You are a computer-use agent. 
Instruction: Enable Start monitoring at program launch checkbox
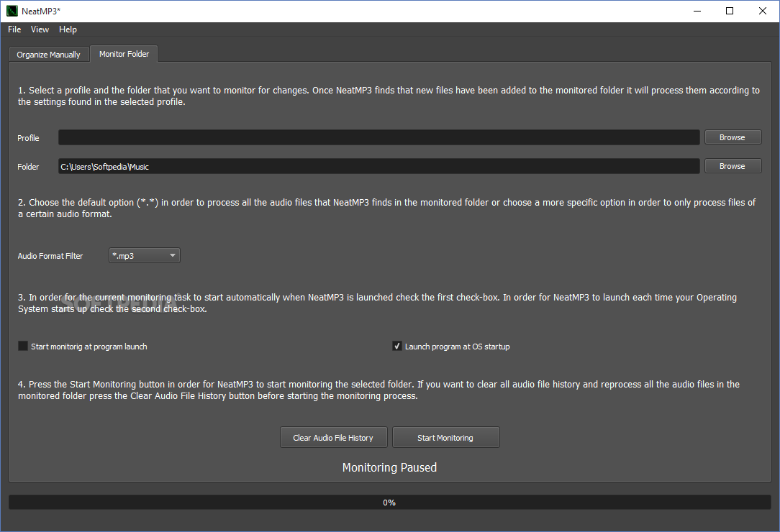coord(23,346)
